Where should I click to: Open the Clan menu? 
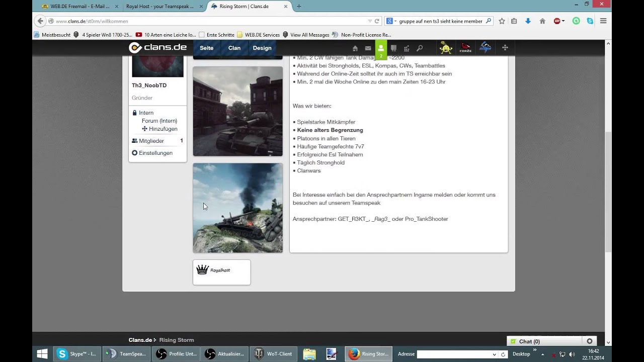pyautogui.click(x=234, y=48)
